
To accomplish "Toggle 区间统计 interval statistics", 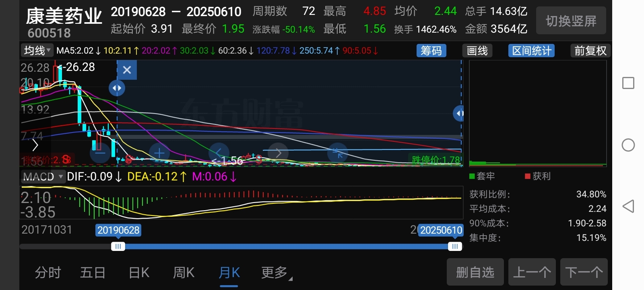I will [x=531, y=51].
